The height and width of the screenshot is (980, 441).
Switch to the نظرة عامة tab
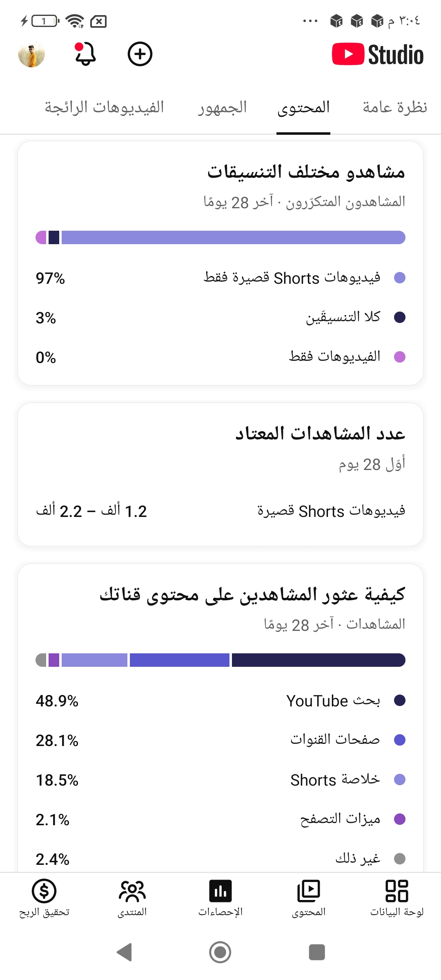point(395,107)
